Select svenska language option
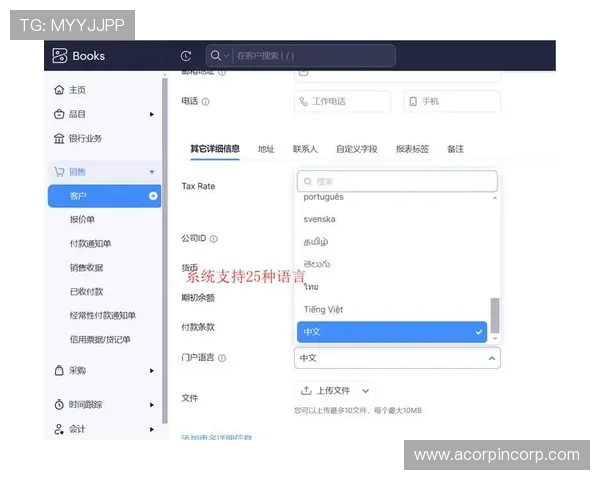 (320, 219)
